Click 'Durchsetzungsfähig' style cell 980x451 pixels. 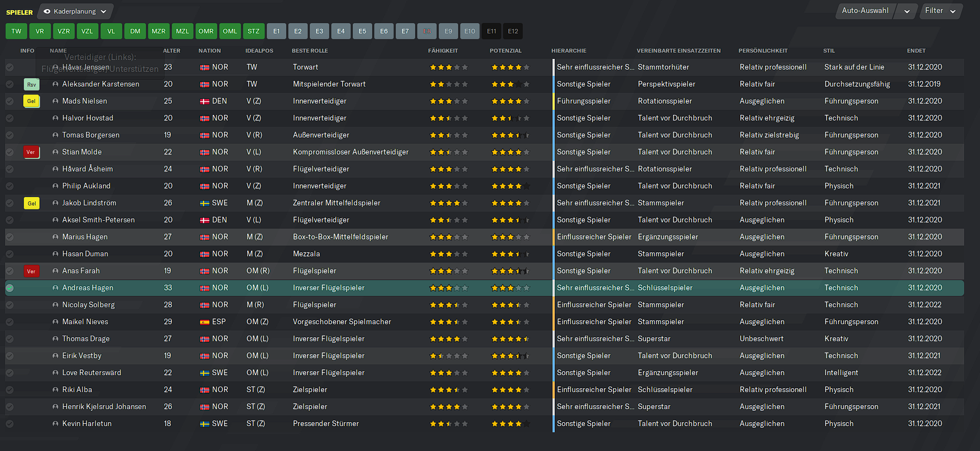pyautogui.click(x=857, y=84)
